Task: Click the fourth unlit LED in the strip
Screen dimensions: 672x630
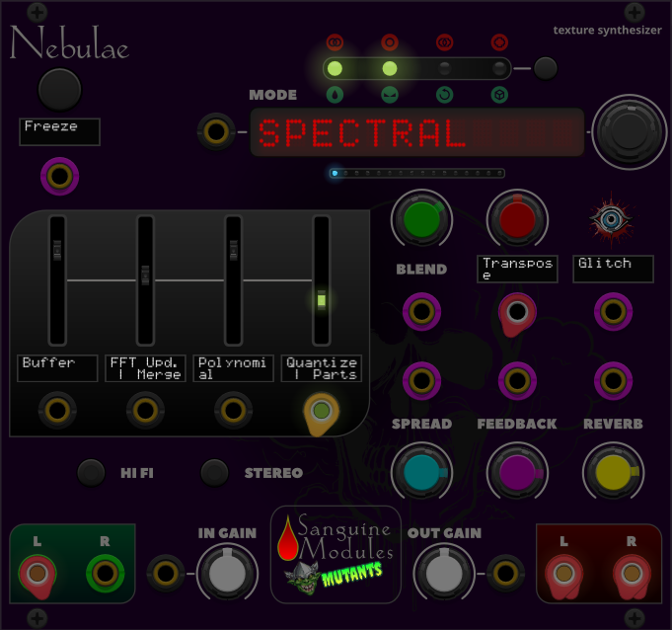Action: click(499, 68)
